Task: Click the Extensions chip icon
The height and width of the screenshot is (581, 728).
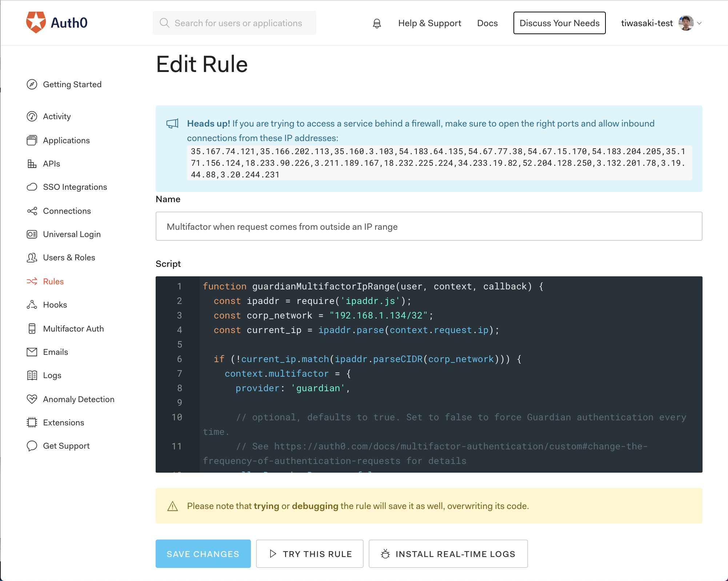Action: [x=32, y=422]
